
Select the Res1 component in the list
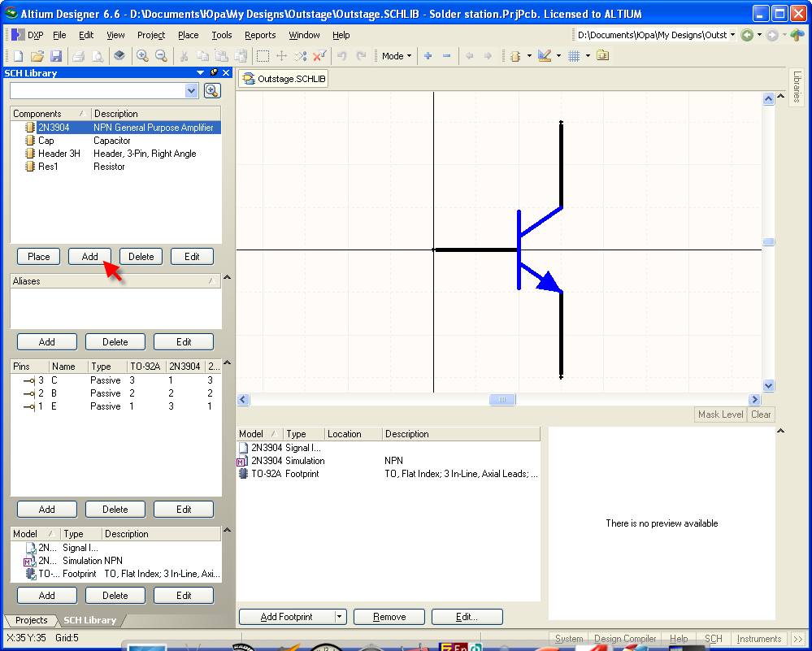coord(46,167)
